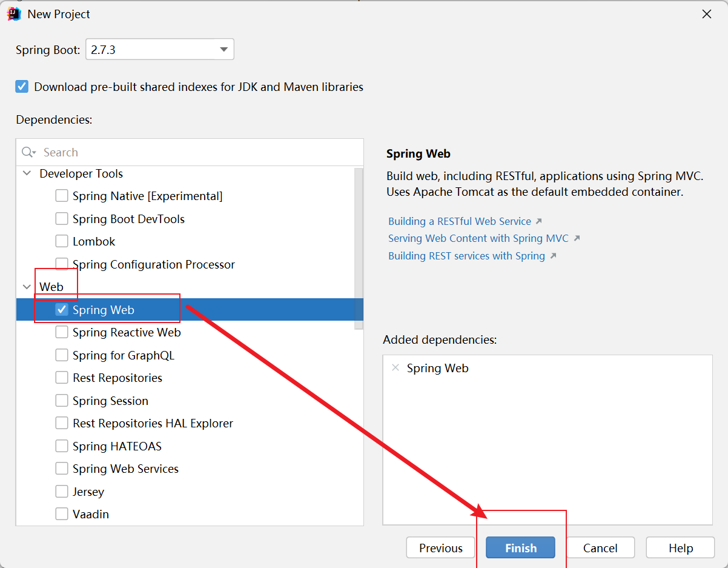Viewport: 728px width, 568px height.
Task: Click arrow icon beside Serving Web Content link
Action: coord(577,238)
